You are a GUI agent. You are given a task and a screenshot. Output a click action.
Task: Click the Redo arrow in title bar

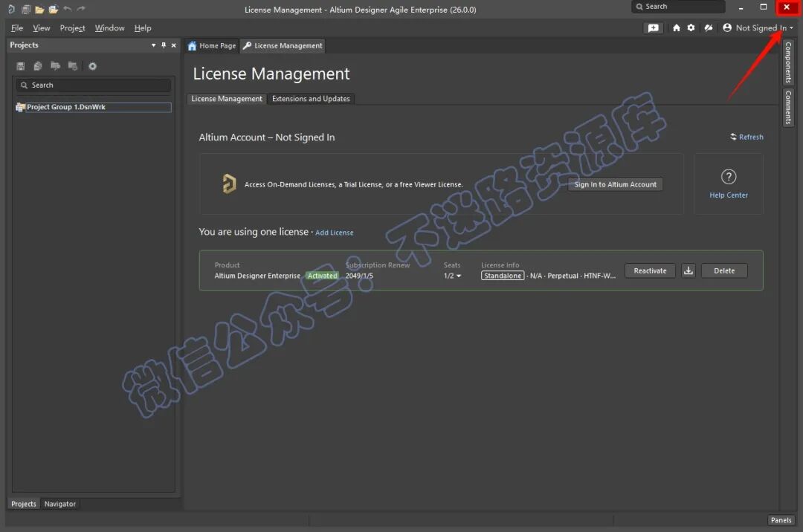point(81,9)
